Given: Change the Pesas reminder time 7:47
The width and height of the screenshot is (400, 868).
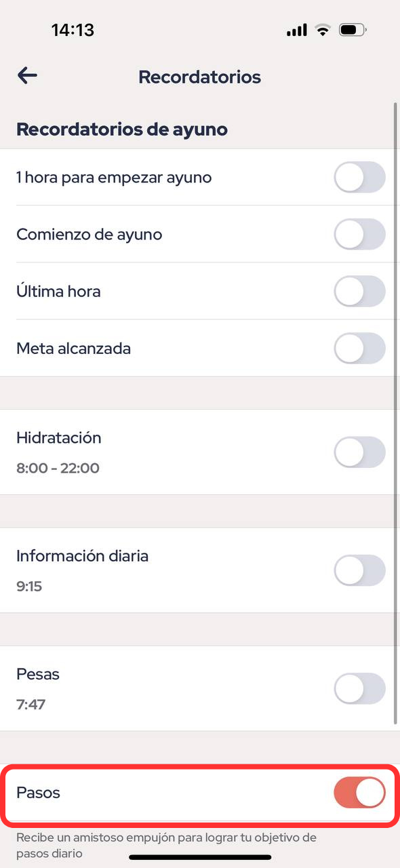Looking at the screenshot, I should click(x=31, y=704).
